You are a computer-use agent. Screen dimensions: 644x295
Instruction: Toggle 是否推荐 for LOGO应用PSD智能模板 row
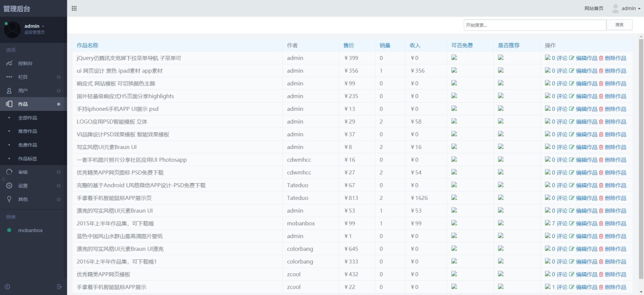pos(500,121)
